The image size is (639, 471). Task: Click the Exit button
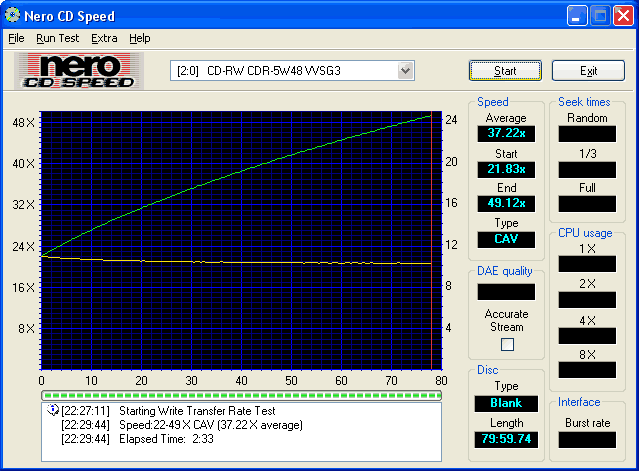click(588, 71)
